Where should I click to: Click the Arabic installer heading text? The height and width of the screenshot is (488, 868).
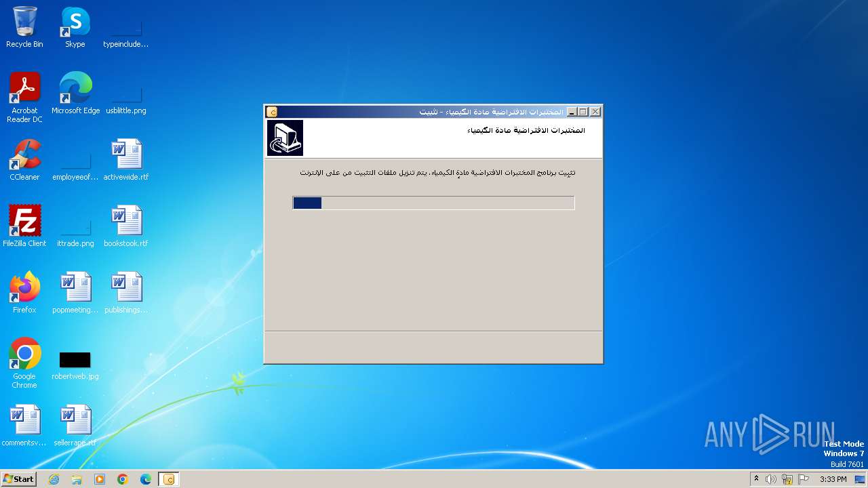coord(526,130)
